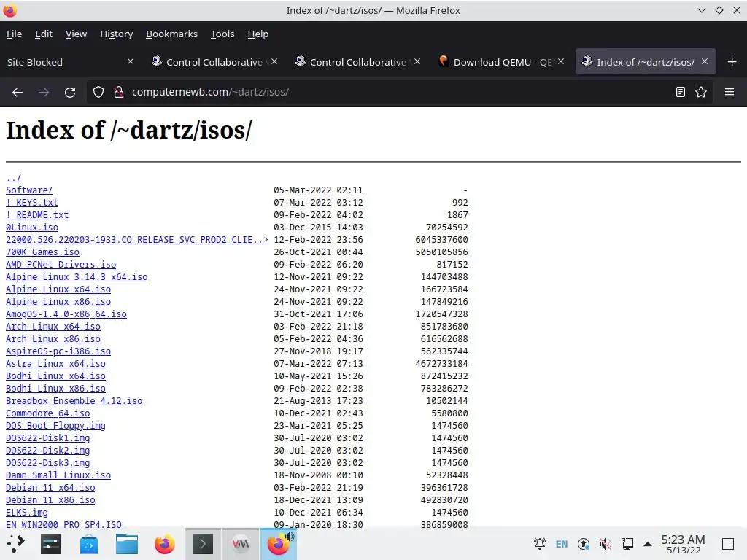The width and height of the screenshot is (747, 560).
Task: Open the Help menu
Action: [258, 34]
